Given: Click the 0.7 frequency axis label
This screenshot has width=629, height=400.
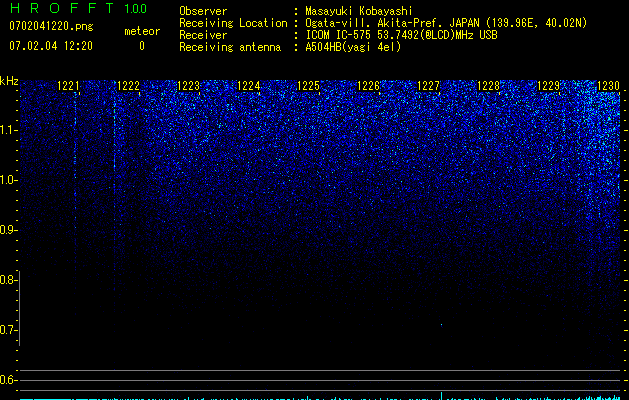Looking at the screenshot, I should 8,330.
